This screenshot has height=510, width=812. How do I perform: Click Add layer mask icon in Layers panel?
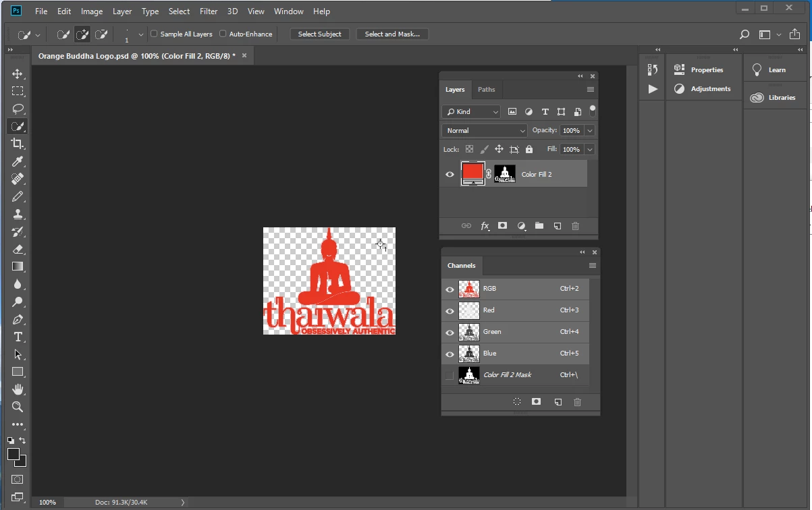(502, 226)
